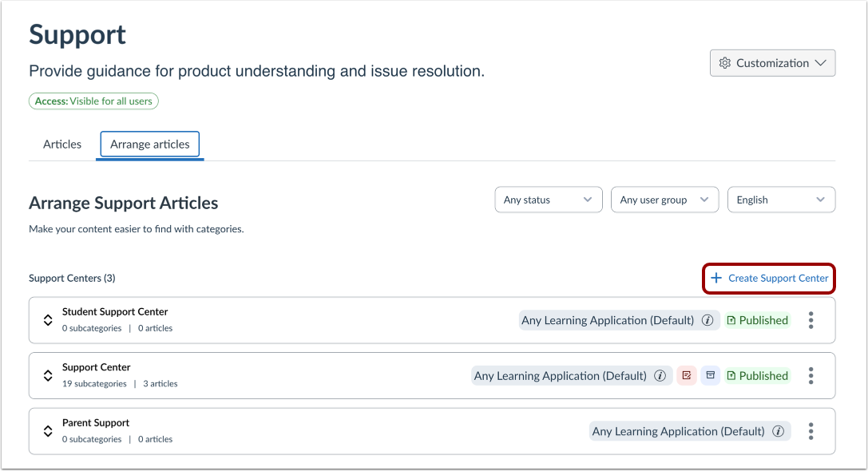Open the Customization button menu
The height and width of the screenshot is (471, 868).
[x=772, y=63]
